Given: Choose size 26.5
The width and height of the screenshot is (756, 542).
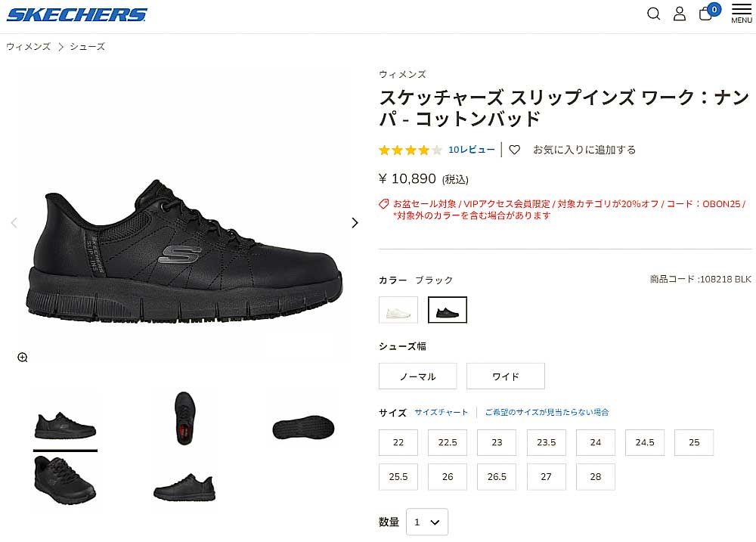Looking at the screenshot, I should (x=497, y=477).
